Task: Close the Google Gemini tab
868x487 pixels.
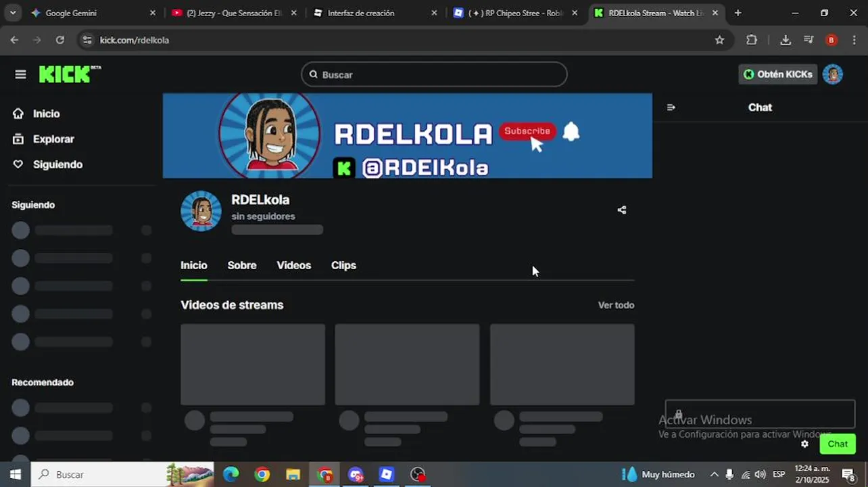Action: (152, 13)
